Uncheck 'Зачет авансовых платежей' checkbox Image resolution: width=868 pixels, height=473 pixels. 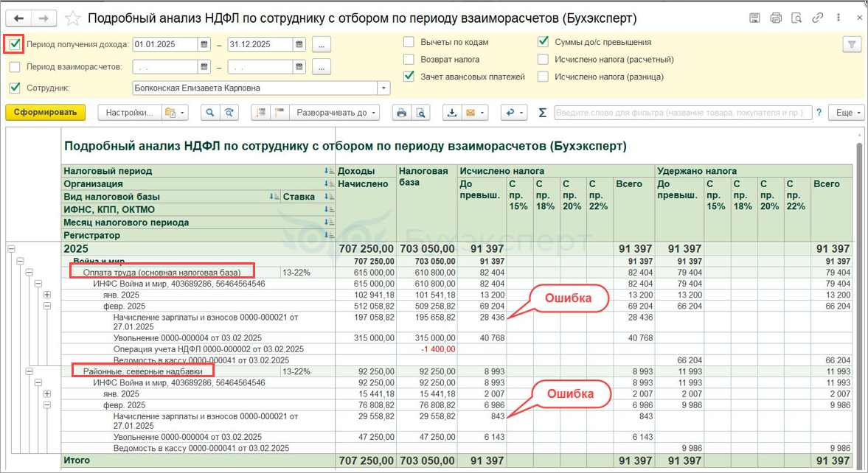coord(409,76)
